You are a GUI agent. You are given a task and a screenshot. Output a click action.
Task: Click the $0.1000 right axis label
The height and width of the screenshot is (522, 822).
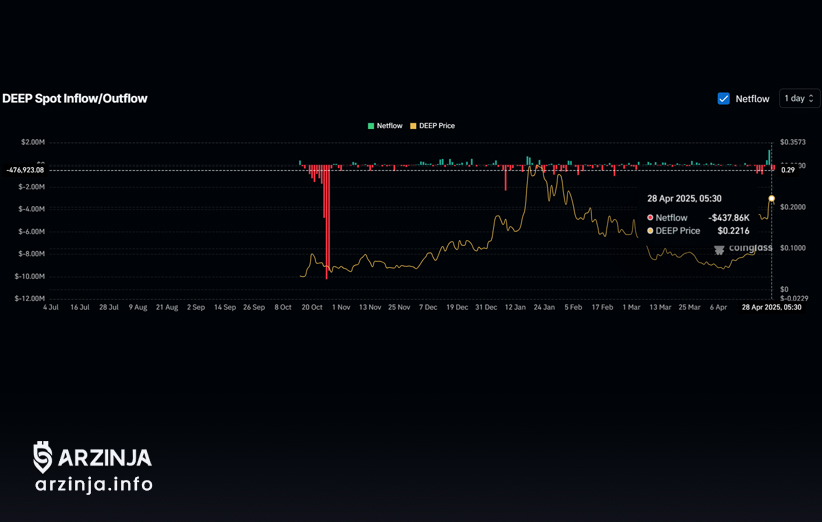(793, 248)
